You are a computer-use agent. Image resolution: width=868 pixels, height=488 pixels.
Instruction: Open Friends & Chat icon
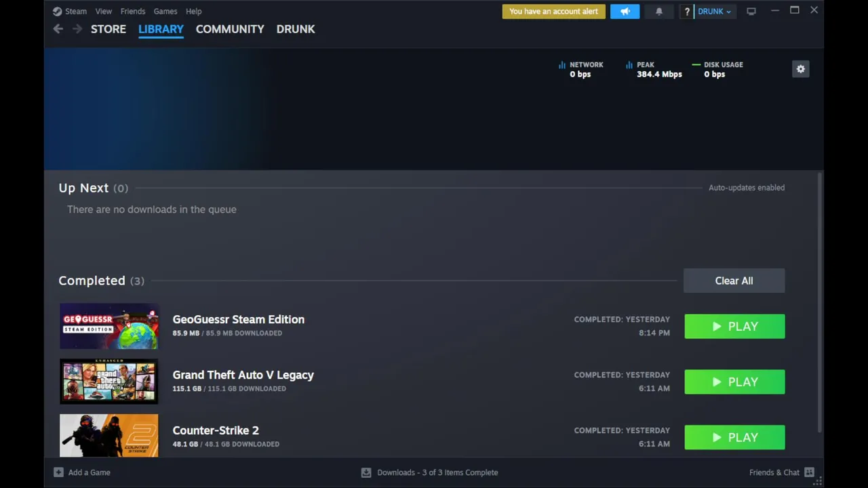point(809,472)
